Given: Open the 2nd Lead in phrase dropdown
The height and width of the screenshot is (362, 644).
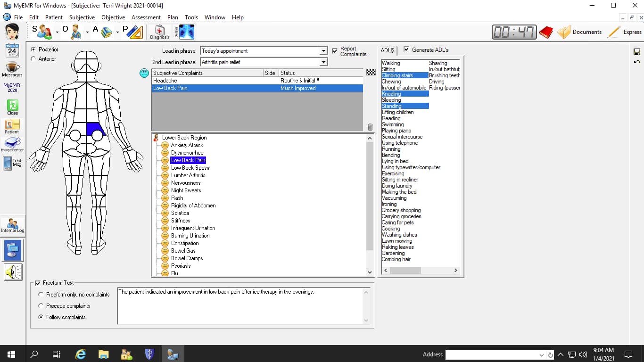Looking at the screenshot, I should click(323, 62).
